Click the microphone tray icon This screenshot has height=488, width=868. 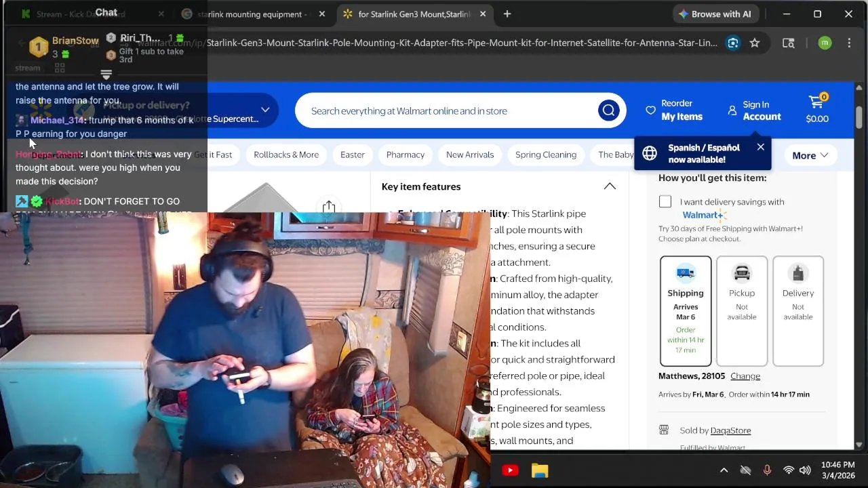[x=767, y=470]
